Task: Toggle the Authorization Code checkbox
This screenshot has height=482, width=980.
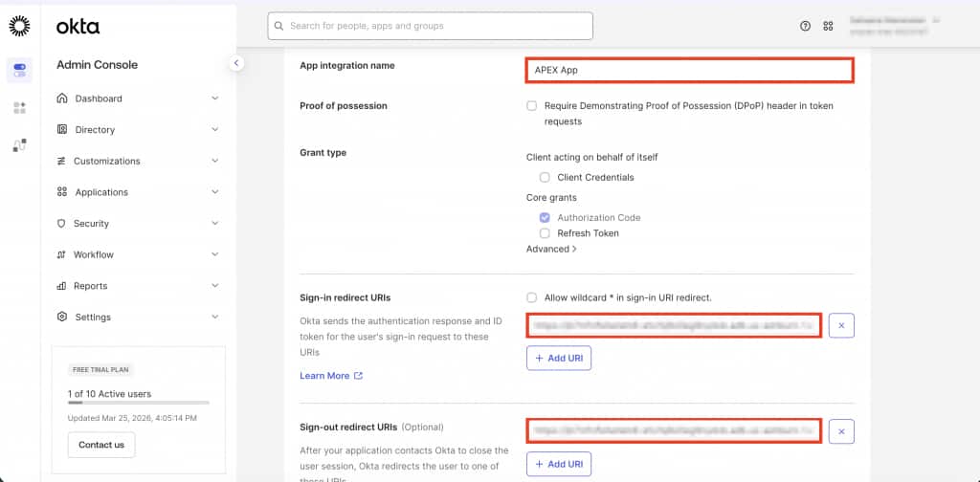Action: tap(545, 217)
